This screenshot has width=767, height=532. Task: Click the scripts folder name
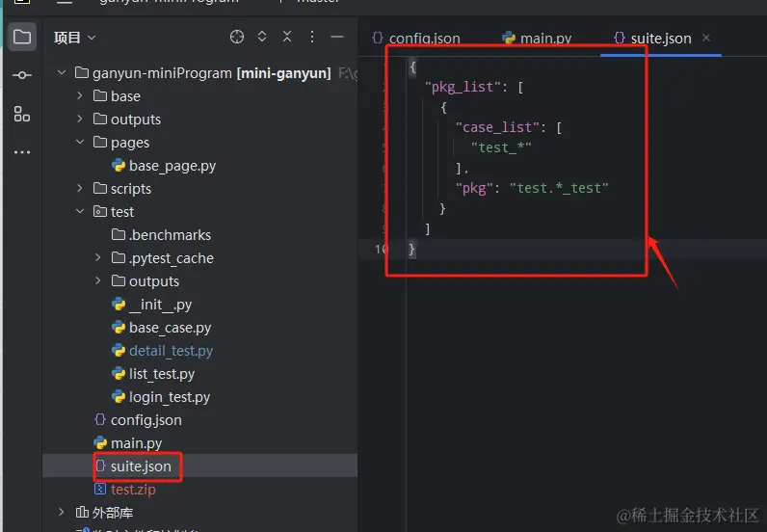pos(131,189)
